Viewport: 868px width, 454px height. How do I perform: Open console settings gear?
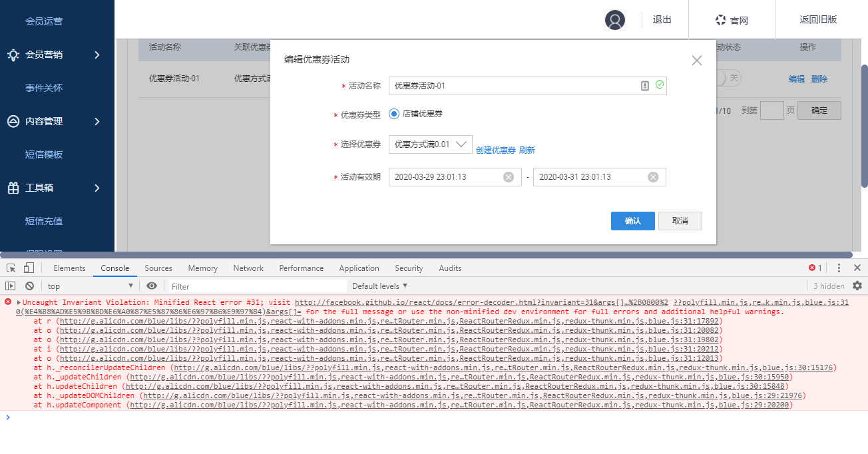click(857, 286)
